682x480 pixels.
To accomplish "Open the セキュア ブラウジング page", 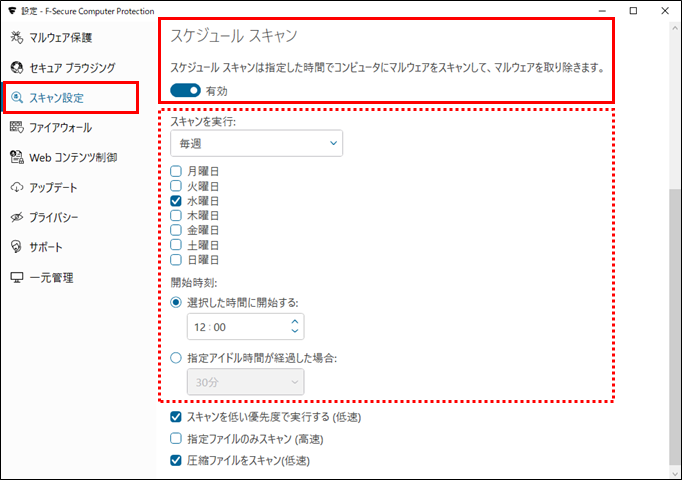I will click(72, 68).
